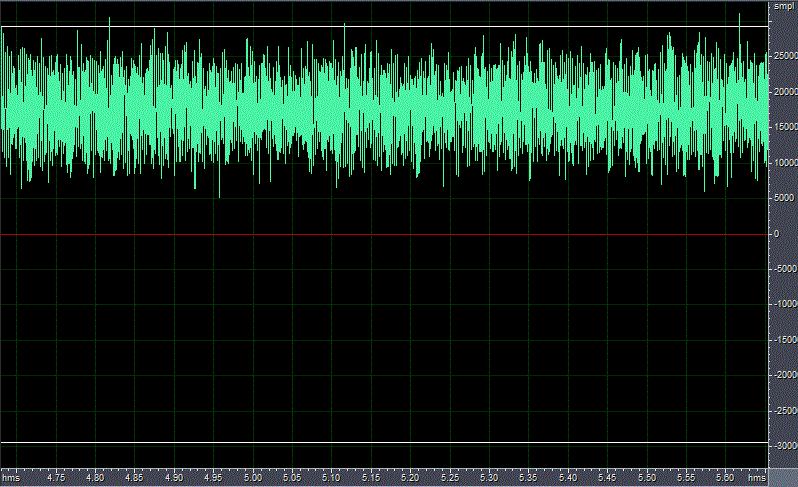Click the 10000 value on amplitude ruler

[x=783, y=163]
